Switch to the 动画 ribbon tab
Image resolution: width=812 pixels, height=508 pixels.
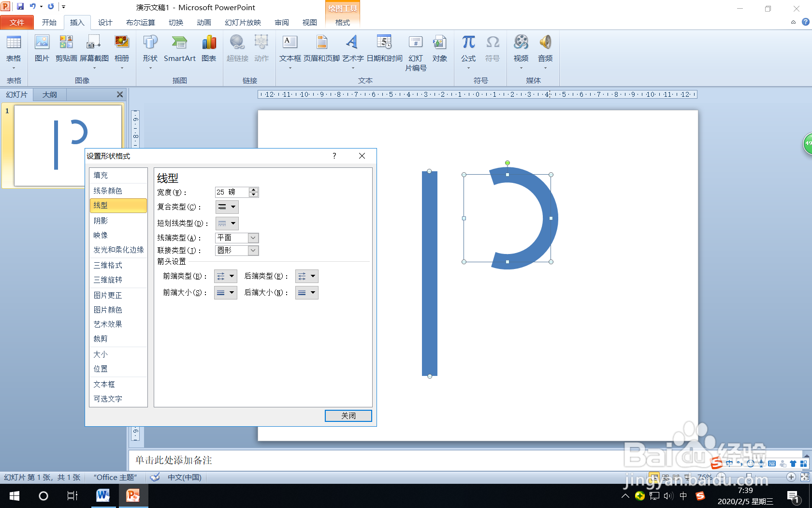point(204,22)
